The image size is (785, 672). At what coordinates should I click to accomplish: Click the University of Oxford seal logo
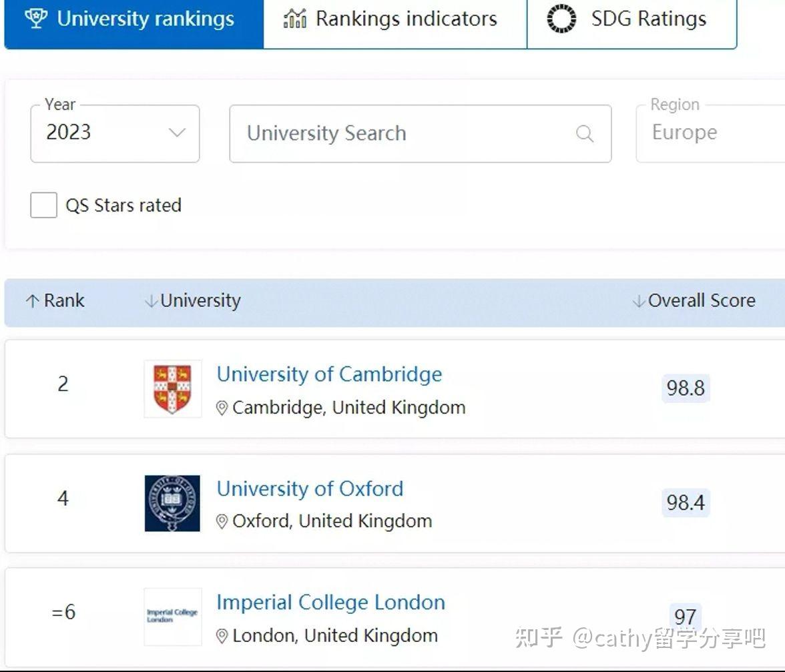(172, 502)
